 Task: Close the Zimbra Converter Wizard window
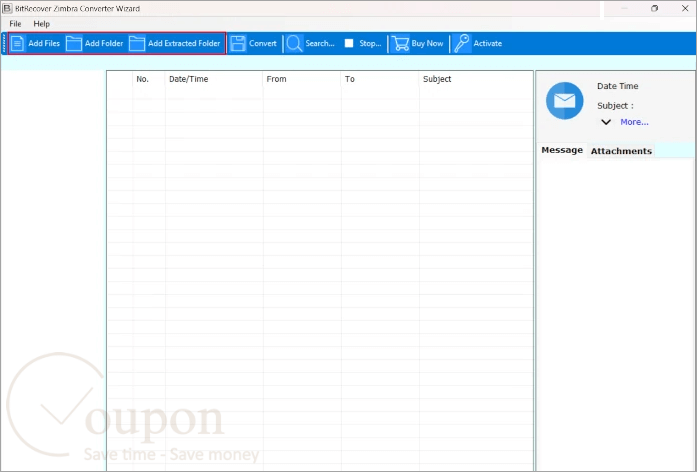point(685,8)
